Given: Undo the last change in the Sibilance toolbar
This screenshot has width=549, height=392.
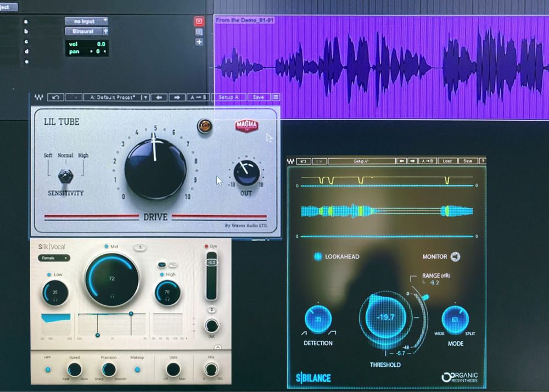Looking at the screenshot, I should click(x=304, y=161).
